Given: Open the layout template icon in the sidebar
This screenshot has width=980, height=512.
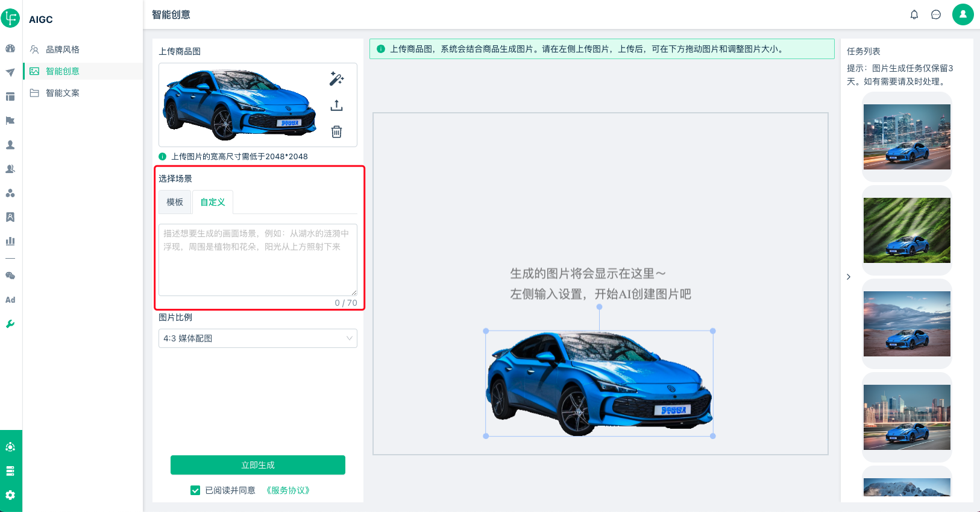Looking at the screenshot, I should (10, 96).
